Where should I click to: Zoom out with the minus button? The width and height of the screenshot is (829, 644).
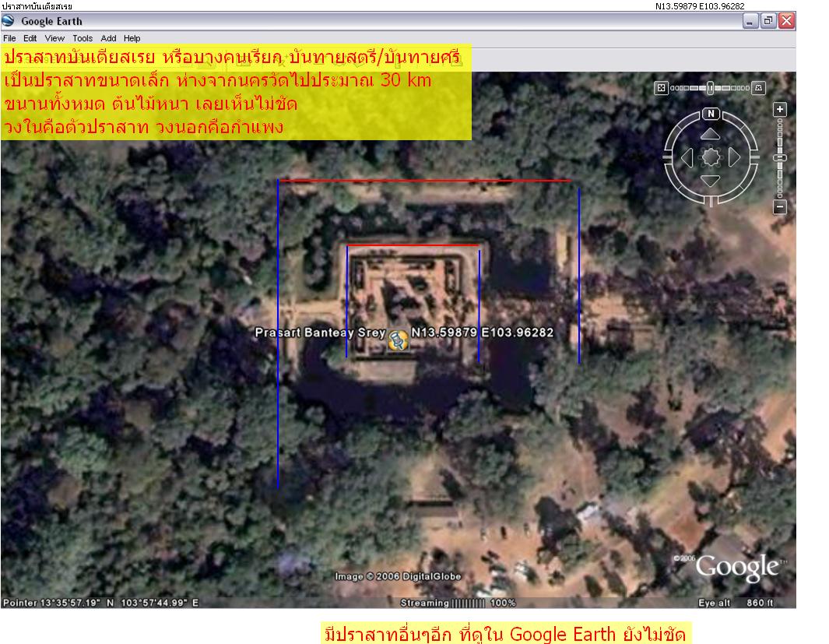[780, 206]
